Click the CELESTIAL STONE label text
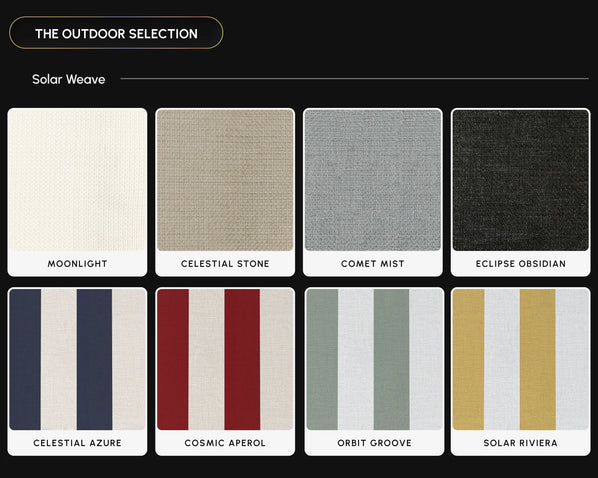The image size is (598, 478). [225, 264]
